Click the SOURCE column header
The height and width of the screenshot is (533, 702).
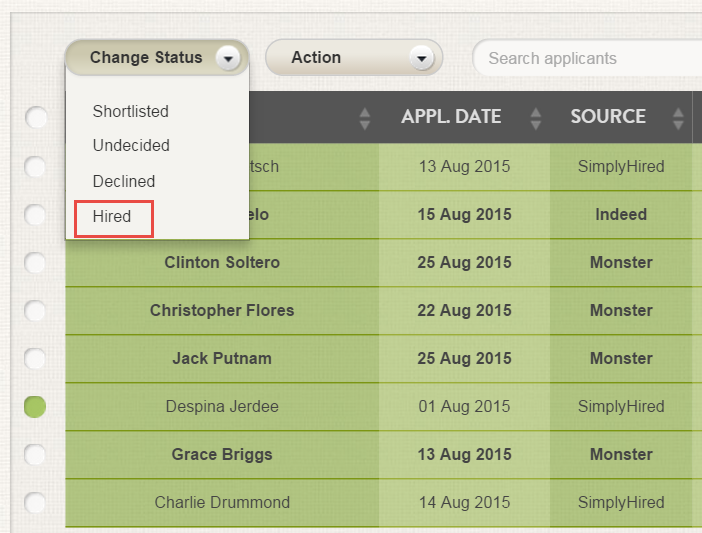click(x=608, y=117)
